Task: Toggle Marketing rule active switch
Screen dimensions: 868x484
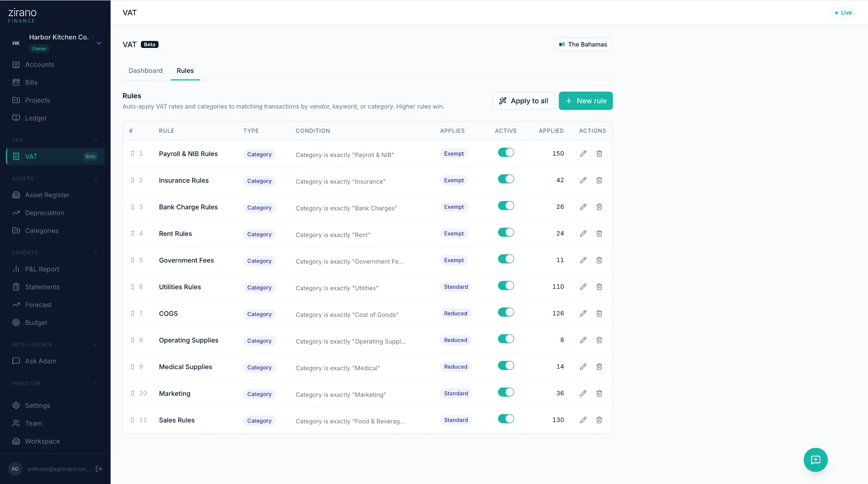Action: [x=506, y=392]
